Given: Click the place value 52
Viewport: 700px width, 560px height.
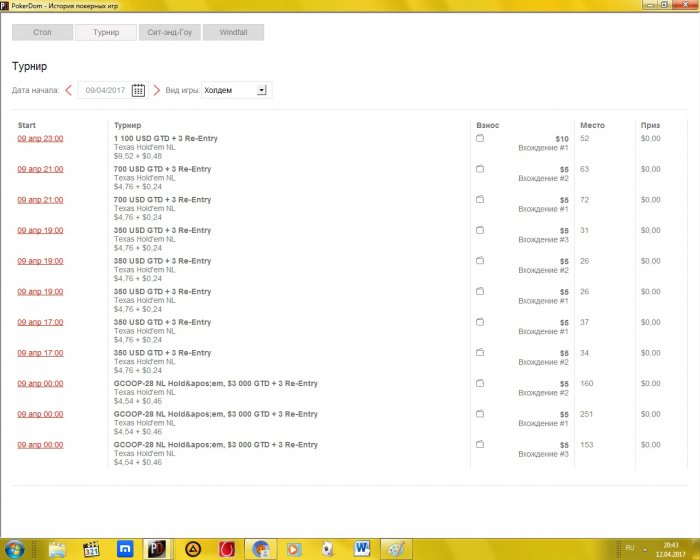Looking at the screenshot, I should (585, 138).
